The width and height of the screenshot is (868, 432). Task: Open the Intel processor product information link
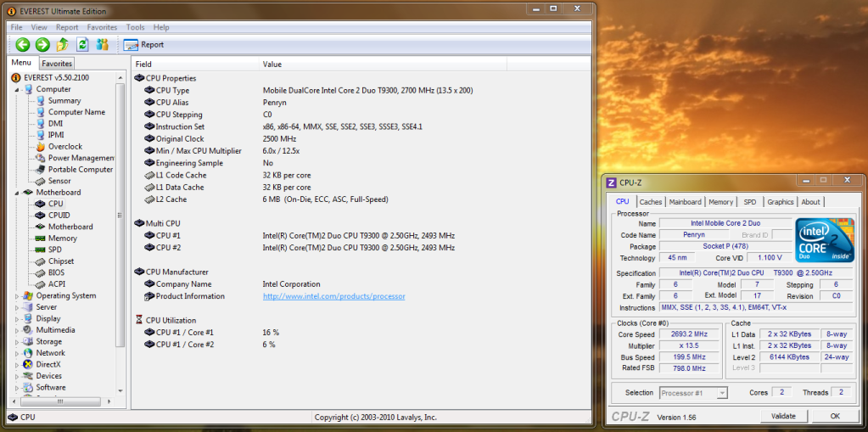click(333, 296)
